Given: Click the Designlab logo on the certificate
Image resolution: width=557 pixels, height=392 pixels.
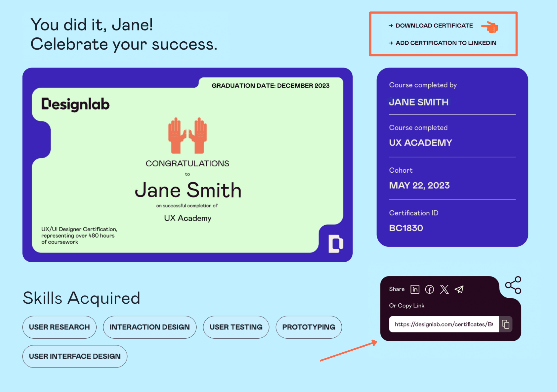Looking at the screenshot, I should (75, 104).
